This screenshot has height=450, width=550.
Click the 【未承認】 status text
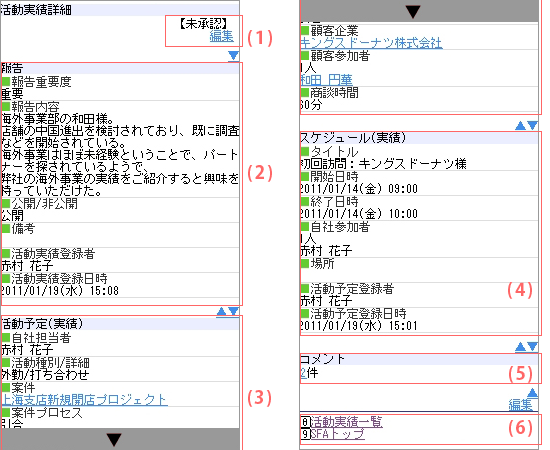[203, 24]
